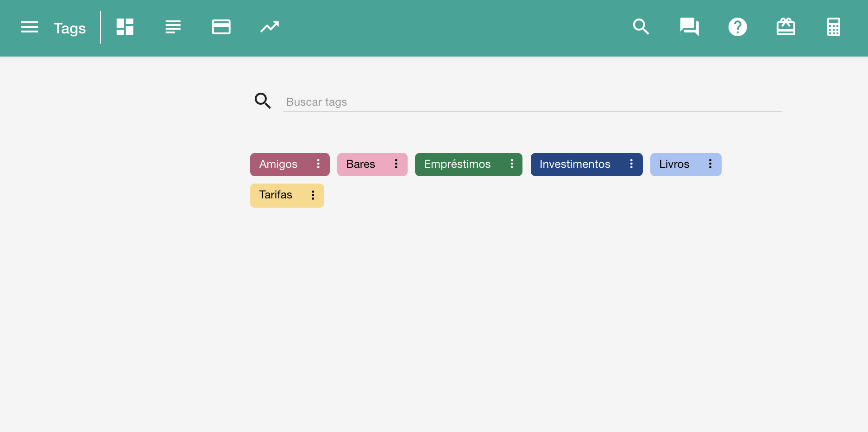
Task: Open the credit cards icon
Action: click(221, 27)
